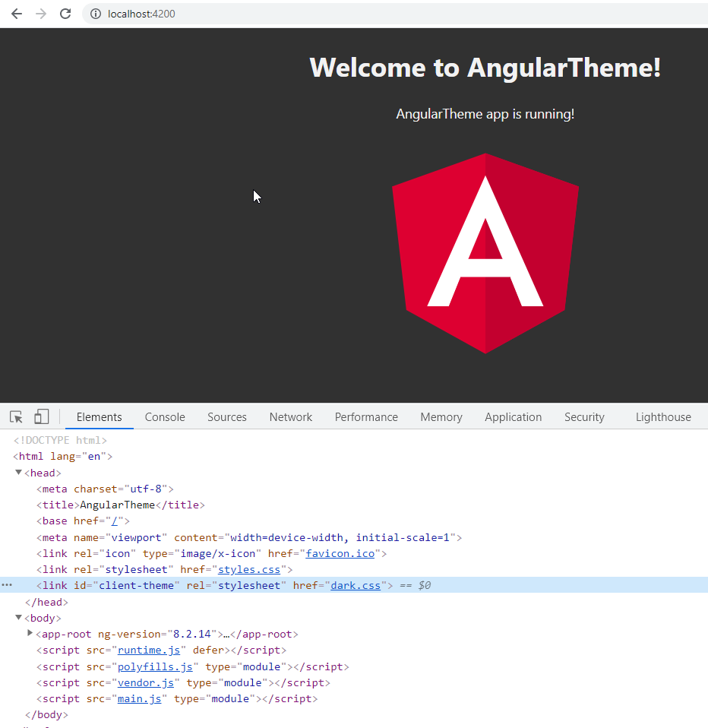
Task: Open the main.js script link
Action: [139, 698]
